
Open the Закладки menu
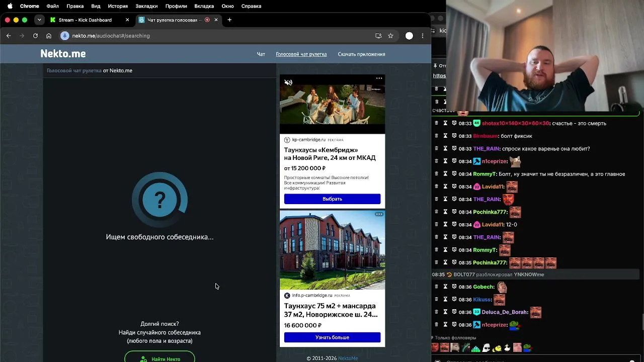tap(146, 6)
